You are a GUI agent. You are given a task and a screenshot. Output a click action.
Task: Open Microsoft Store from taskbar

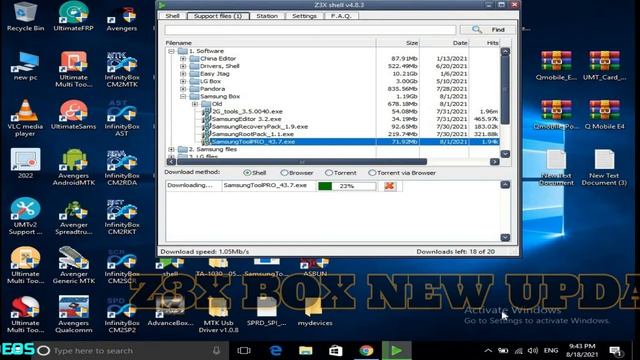pos(336,351)
